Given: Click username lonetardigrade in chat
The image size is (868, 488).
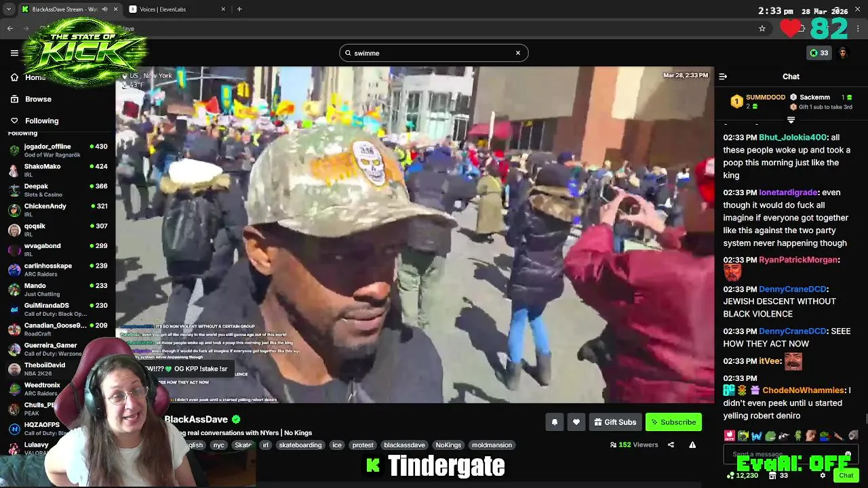Looking at the screenshot, I should 789,192.
